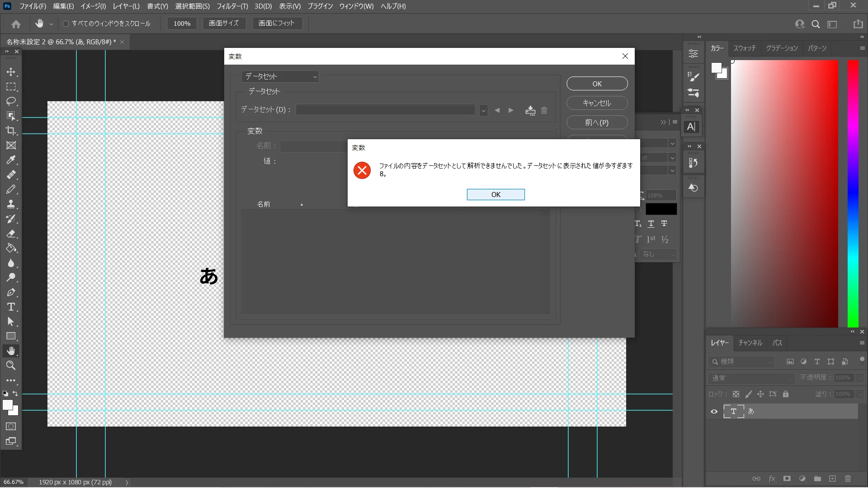Screen dimensions: 868x488
Task: Click OK in the error message
Action: pos(495,194)
